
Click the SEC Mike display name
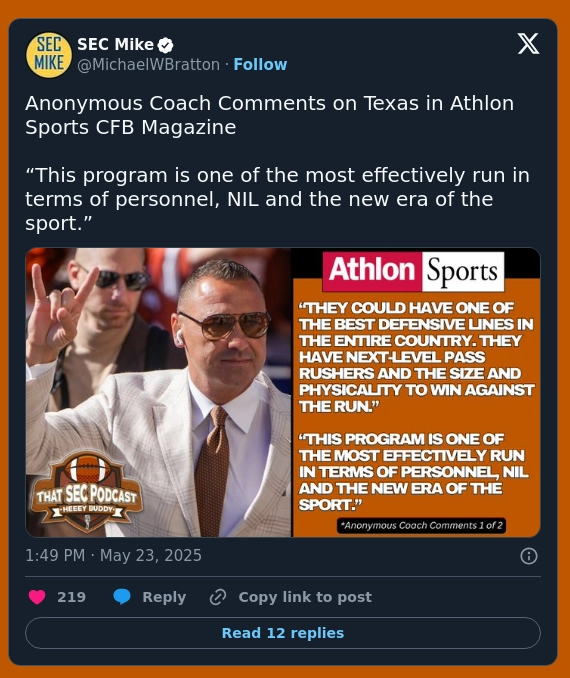(x=115, y=45)
